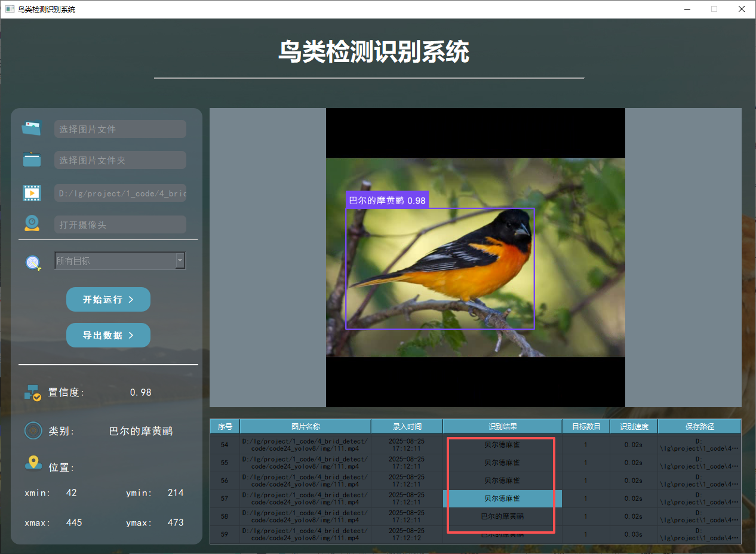This screenshot has width=756, height=554.
Task: Click the 识别结果 column header
Action: (x=503, y=426)
